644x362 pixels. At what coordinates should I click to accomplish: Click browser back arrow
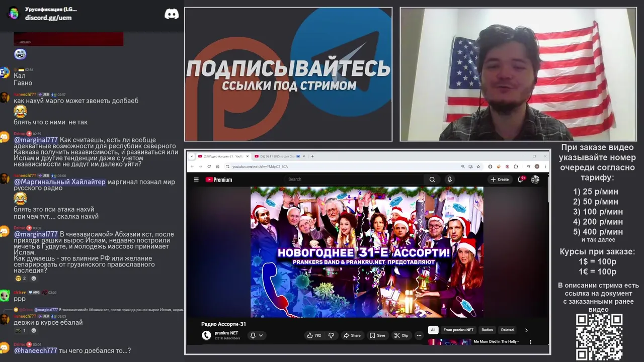pos(192,166)
